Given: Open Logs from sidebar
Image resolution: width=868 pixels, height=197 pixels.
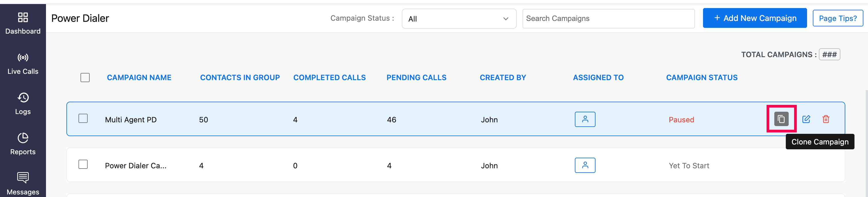Looking at the screenshot, I should tap(23, 104).
